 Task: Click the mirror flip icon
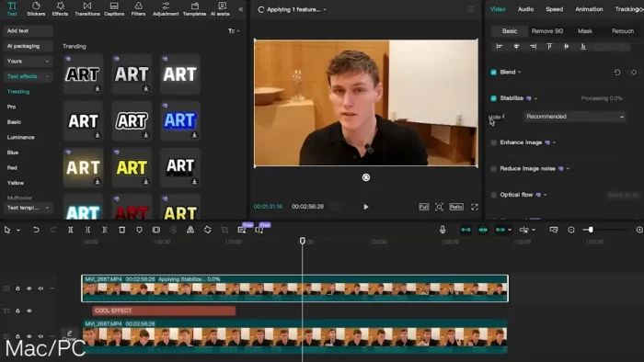coord(190,230)
